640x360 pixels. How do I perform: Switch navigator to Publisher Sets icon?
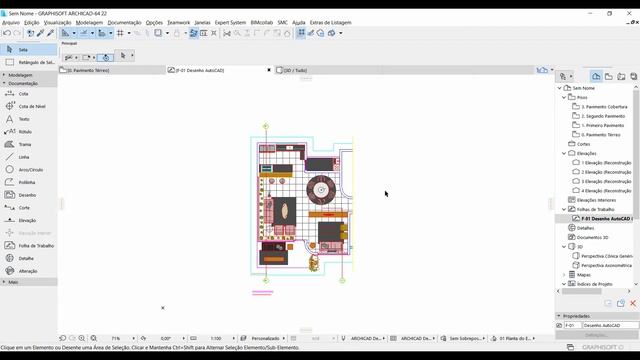(x=633, y=76)
